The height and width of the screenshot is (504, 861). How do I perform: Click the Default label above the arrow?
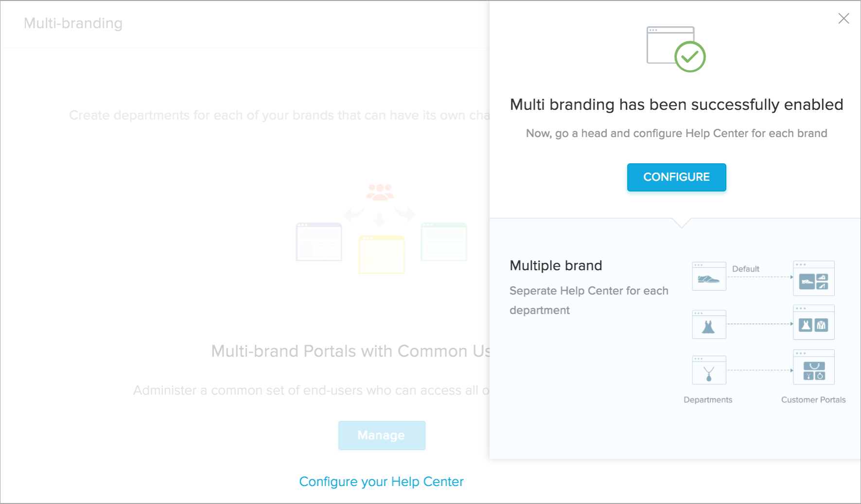[x=745, y=269]
